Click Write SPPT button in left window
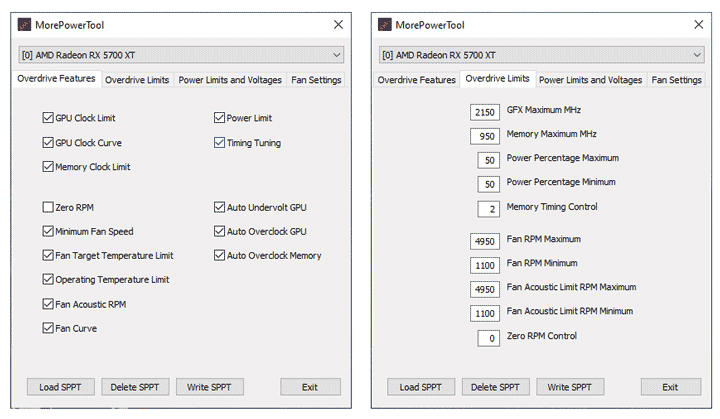This screenshot has width=720, height=419. pos(209,387)
